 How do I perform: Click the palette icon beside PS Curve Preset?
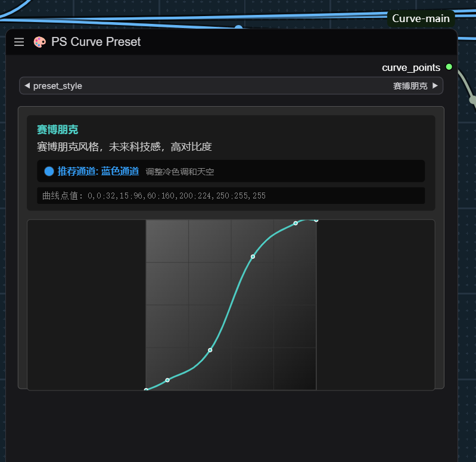point(39,42)
